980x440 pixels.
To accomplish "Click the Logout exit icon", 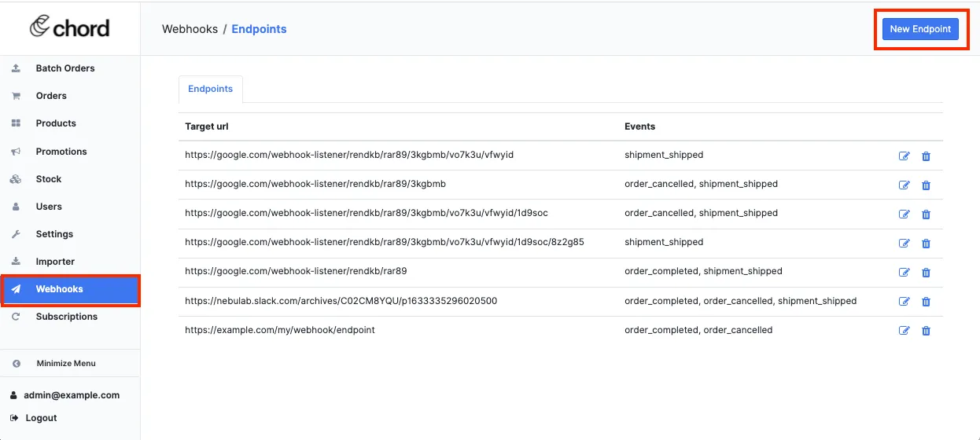I will pyautogui.click(x=14, y=418).
